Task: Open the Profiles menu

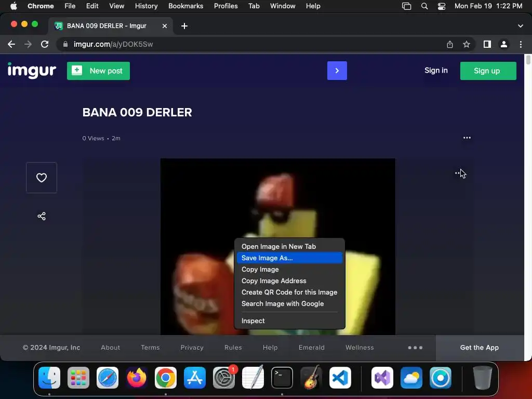Action: pos(225,6)
